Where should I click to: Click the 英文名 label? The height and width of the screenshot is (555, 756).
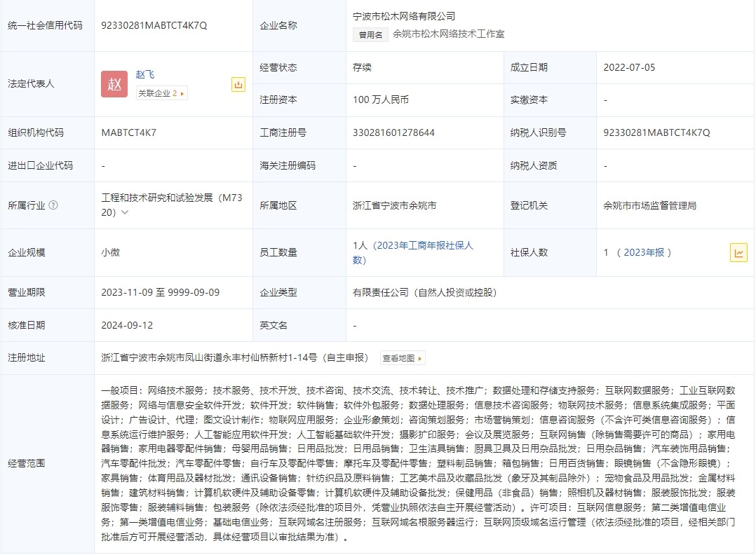274,325
